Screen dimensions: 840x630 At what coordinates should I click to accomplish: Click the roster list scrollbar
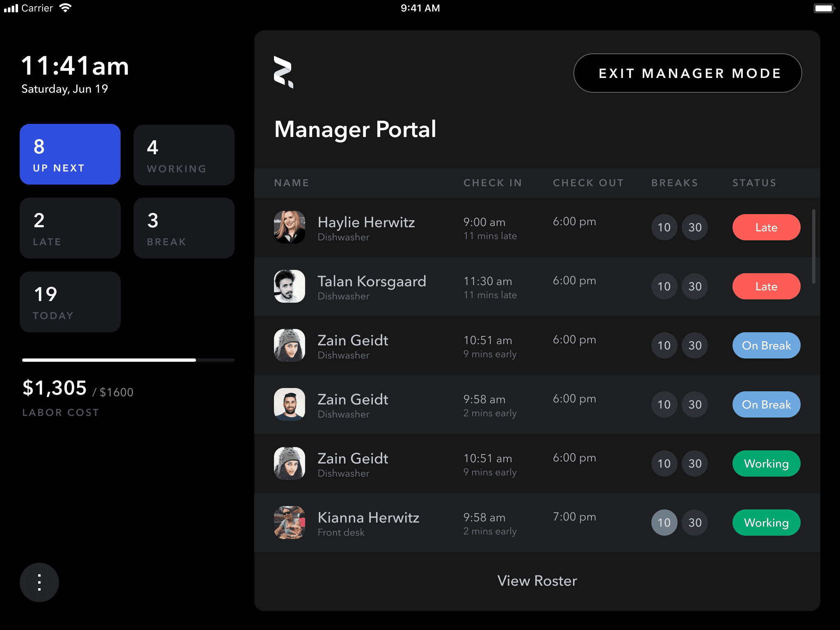tap(813, 247)
